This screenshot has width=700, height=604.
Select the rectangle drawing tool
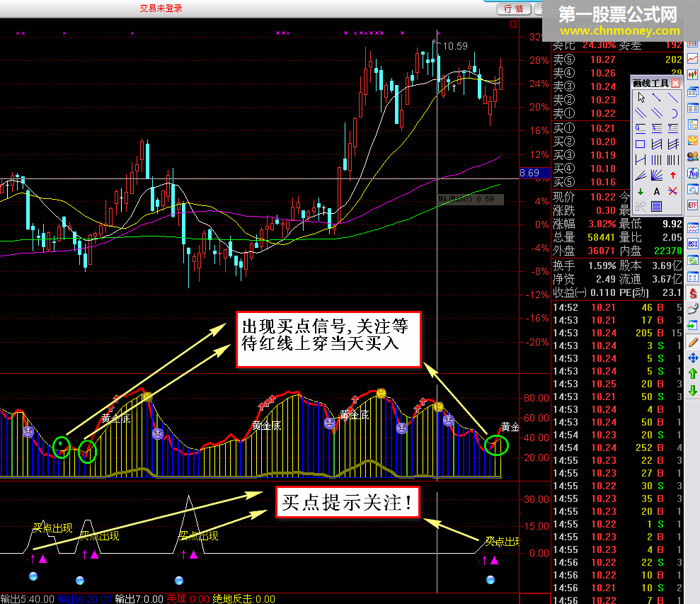pyautogui.click(x=640, y=144)
